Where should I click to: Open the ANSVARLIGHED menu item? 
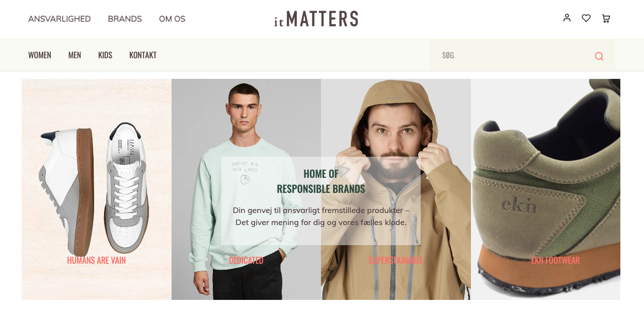[x=59, y=19]
